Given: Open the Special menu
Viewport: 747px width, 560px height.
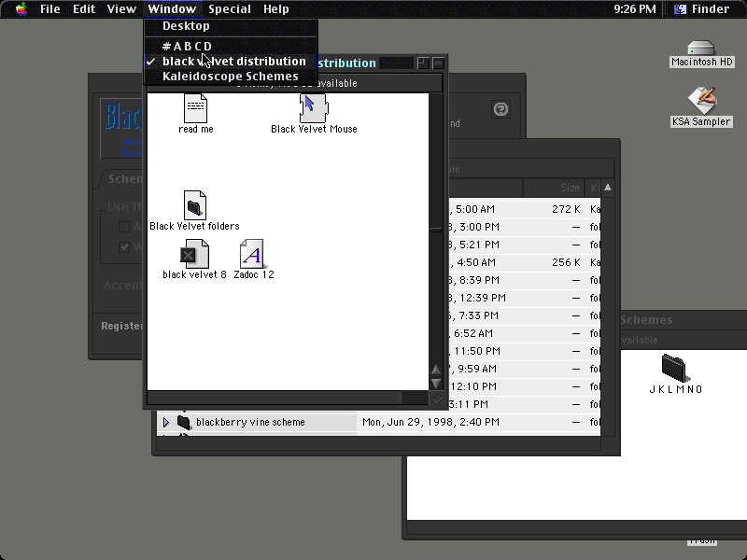Looking at the screenshot, I should (x=230, y=9).
